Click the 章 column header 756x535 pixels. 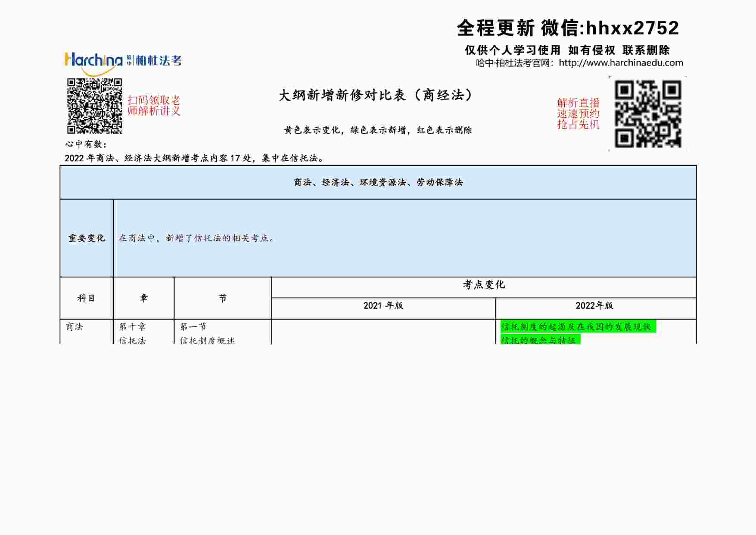coord(143,298)
